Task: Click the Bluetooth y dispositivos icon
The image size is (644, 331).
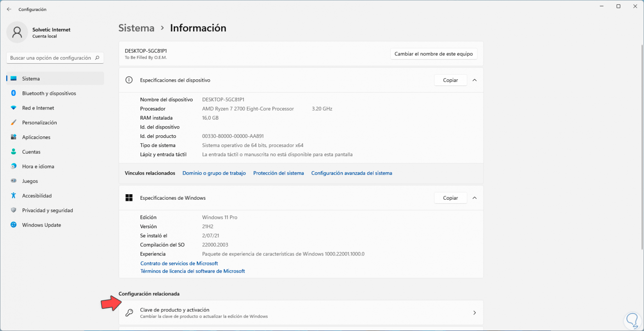Action: (14, 93)
